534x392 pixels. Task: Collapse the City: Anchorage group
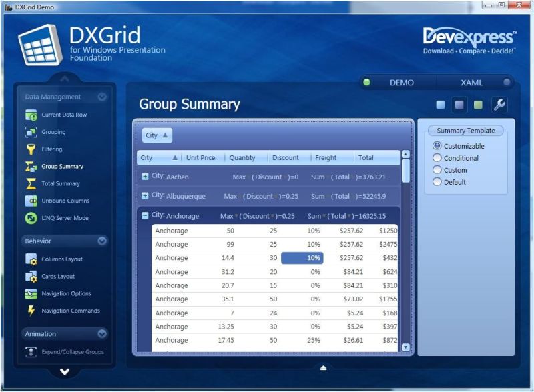point(145,215)
